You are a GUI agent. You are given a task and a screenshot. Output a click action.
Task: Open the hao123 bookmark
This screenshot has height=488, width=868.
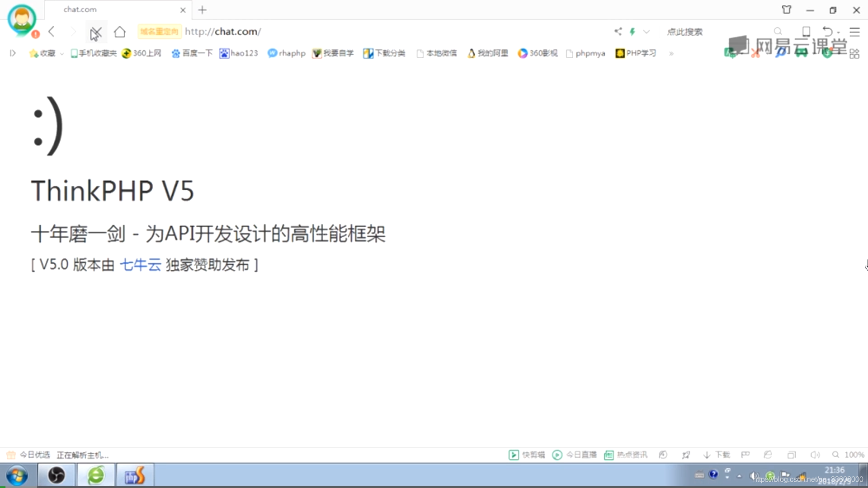click(239, 53)
